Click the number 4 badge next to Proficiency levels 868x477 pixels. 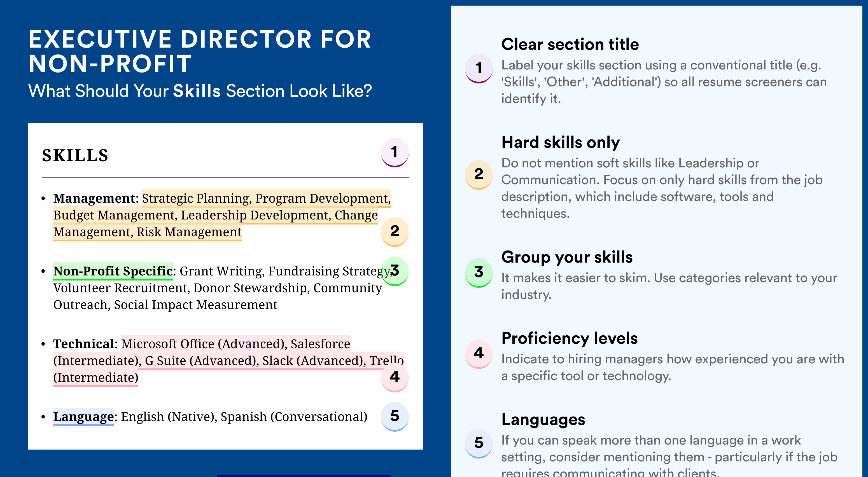click(x=479, y=354)
